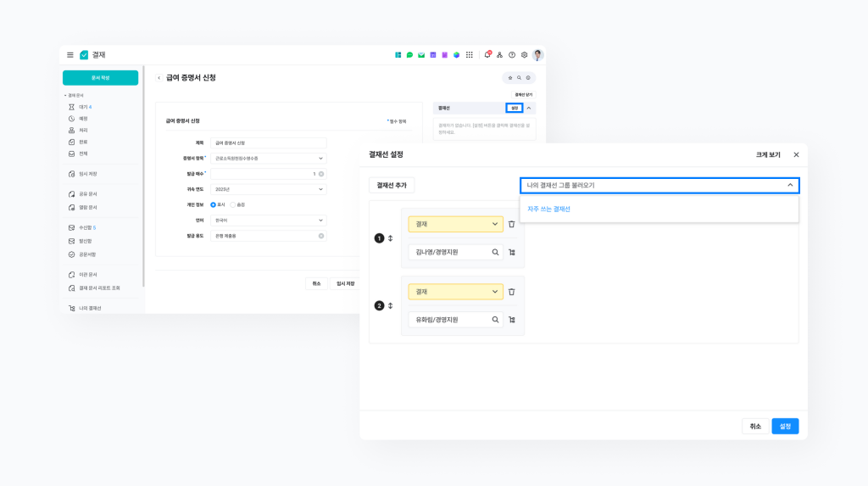This screenshot has width=868, height=486.
Task: Open the hamburger menu beside 결재
Action: click(70, 55)
